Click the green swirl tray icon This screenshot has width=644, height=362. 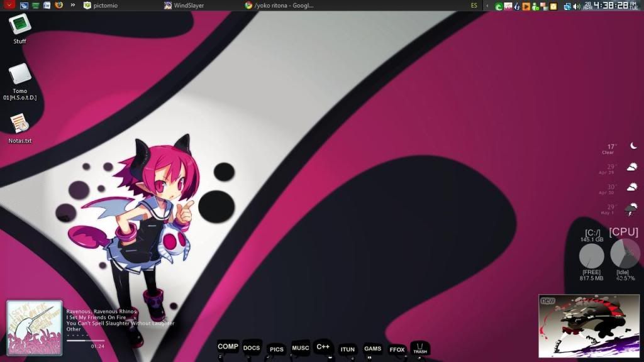tap(499, 6)
